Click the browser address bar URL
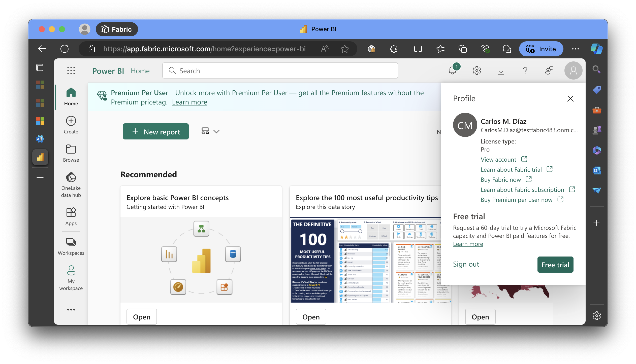636x364 pixels. [204, 49]
